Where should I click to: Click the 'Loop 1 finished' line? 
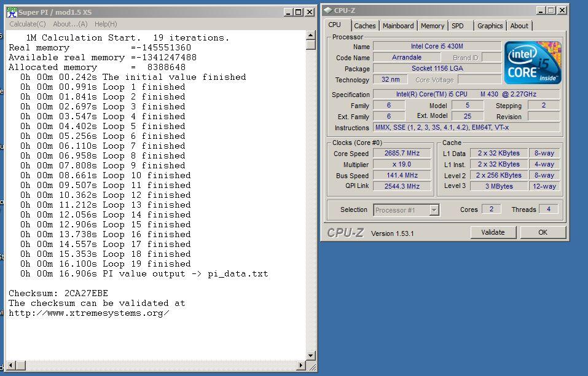coord(103,87)
